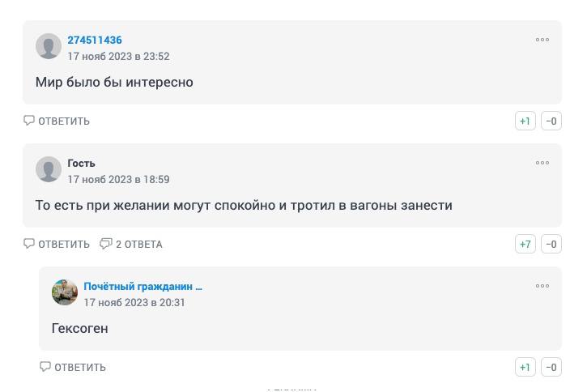587x392 pixels.
Task: Downvote −0 on the Гексоген reply
Action: pos(551,367)
